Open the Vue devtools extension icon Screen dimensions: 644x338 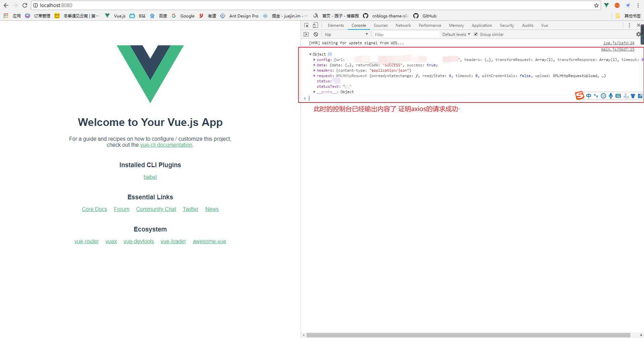click(x=606, y=5)
